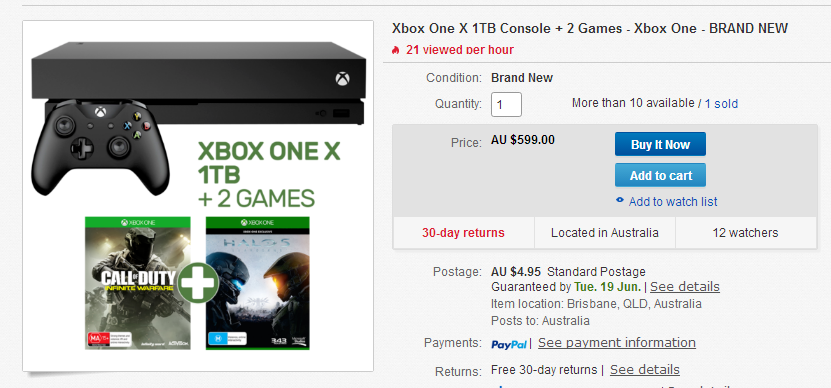Screen dimensions: 831x388
Task: Focus the Quantity input field
Action: pyautogui.click(x=506, y=104)
